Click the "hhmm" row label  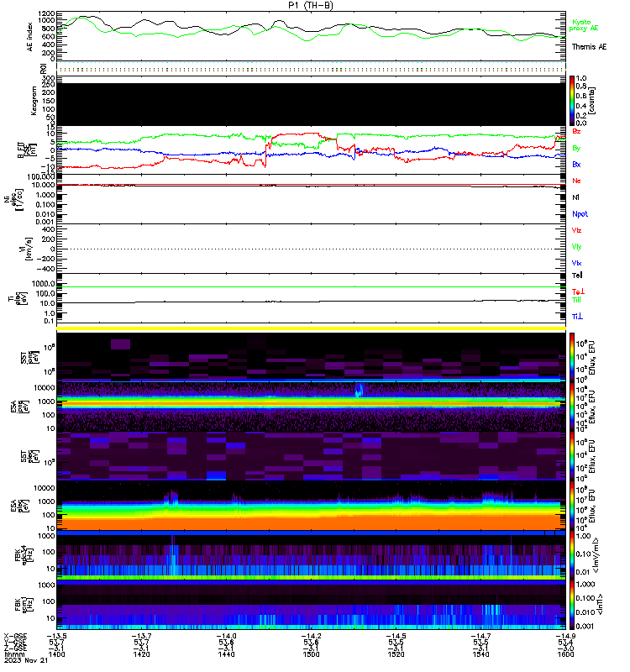click(14, 654)
